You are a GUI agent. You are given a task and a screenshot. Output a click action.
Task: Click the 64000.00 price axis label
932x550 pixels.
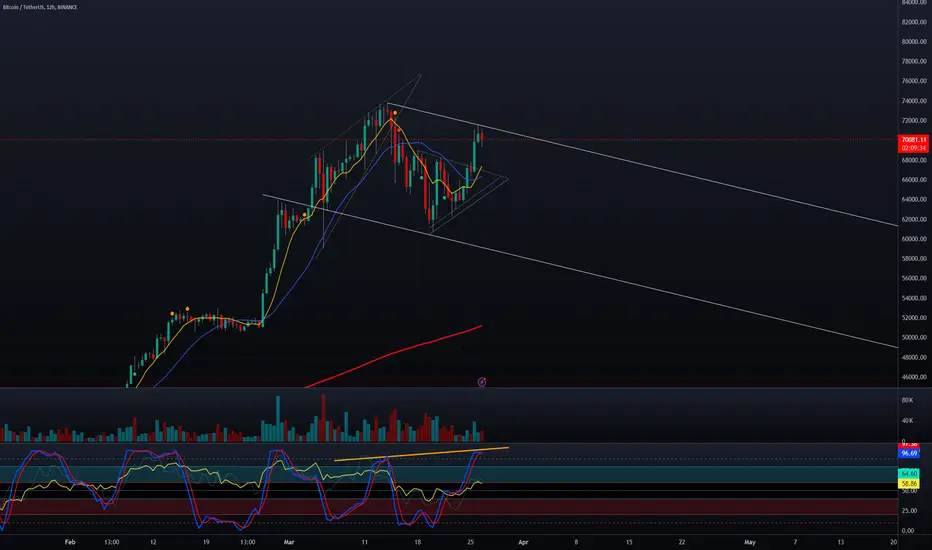(x=914, y=199)
